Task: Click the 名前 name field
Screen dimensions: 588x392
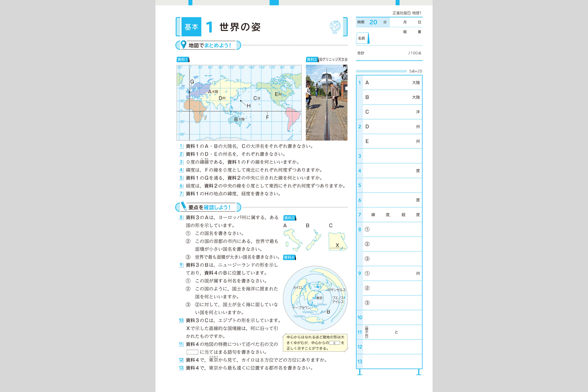Action: pyautogui.click(x=389, y=38)
